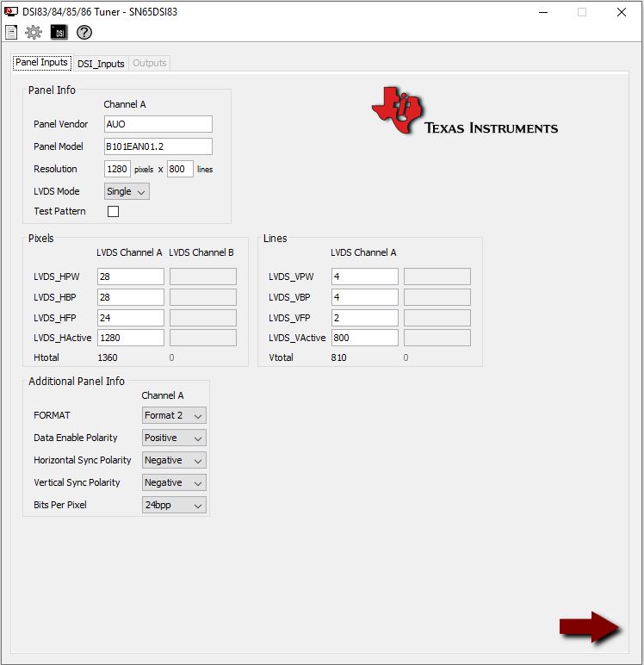Click the Vtotal value 810
644x665 pixels.
(x=338, y=357)
